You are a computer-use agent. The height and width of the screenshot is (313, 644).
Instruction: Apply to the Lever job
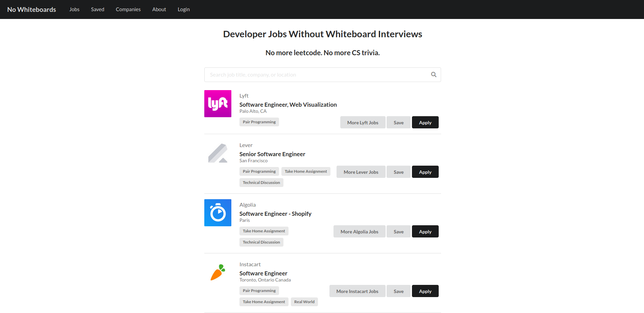pos(425,172)
